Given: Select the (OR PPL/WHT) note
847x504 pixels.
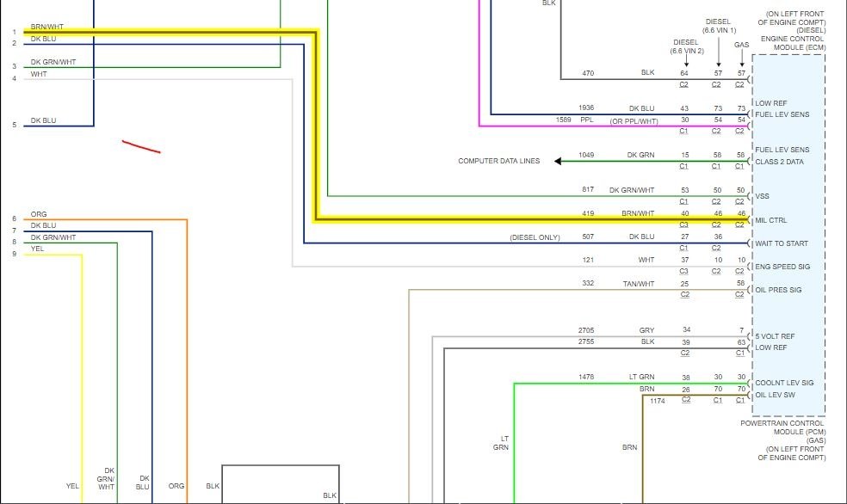Looking at the screenshot, I should click(x=634, y=121).
